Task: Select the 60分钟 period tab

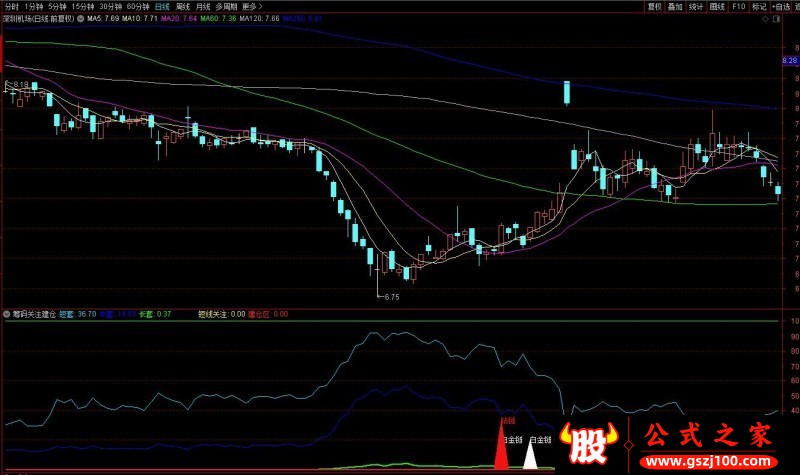Action: [138, 7]
